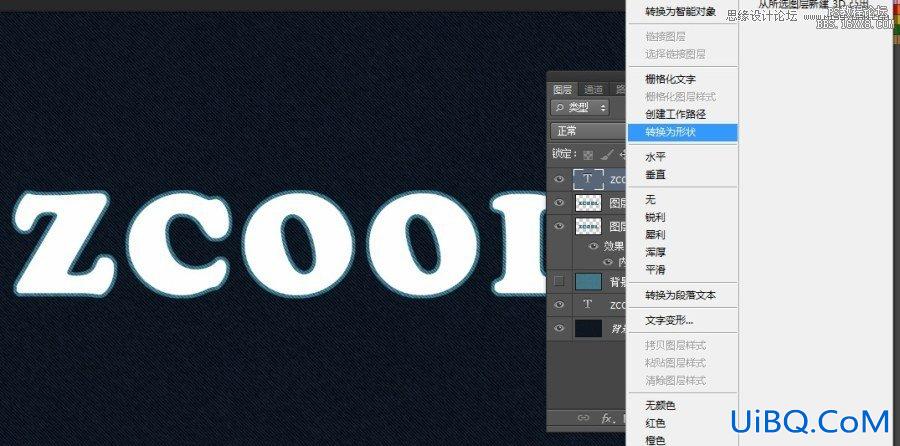
Task: Choose 转换为智能对象 menu item
Action: point(682,11)
